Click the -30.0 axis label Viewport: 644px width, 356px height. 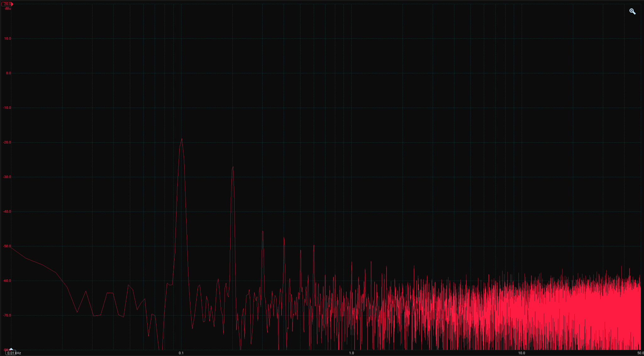pyautogui.click(x=7, y=177)
